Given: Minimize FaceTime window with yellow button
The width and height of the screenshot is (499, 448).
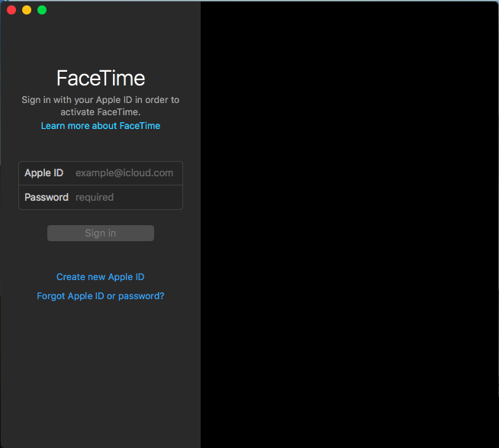Looking at the screenshot, I should click(27, 10).
